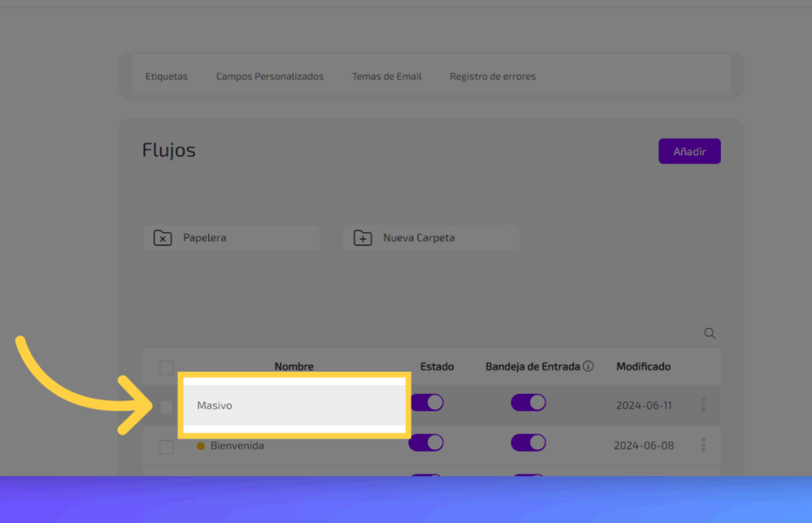Create a Nueva Carpeta folder
This screenshot has height=523, width=812.
pos(431,238)
